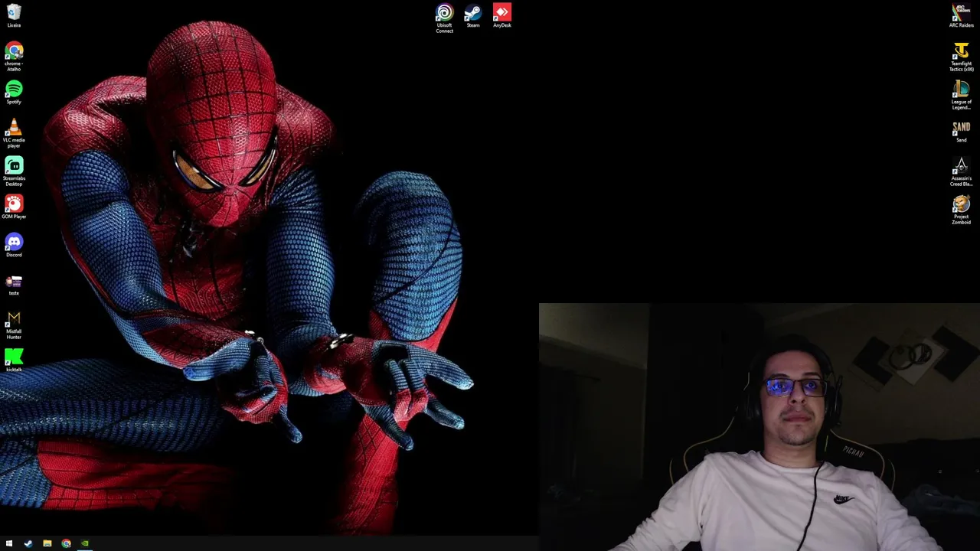Image resolution: width=980 pixels, height=551 pixels.
Task: Select the AnyDesk desktop icon
Action: (x=501, y=15)
